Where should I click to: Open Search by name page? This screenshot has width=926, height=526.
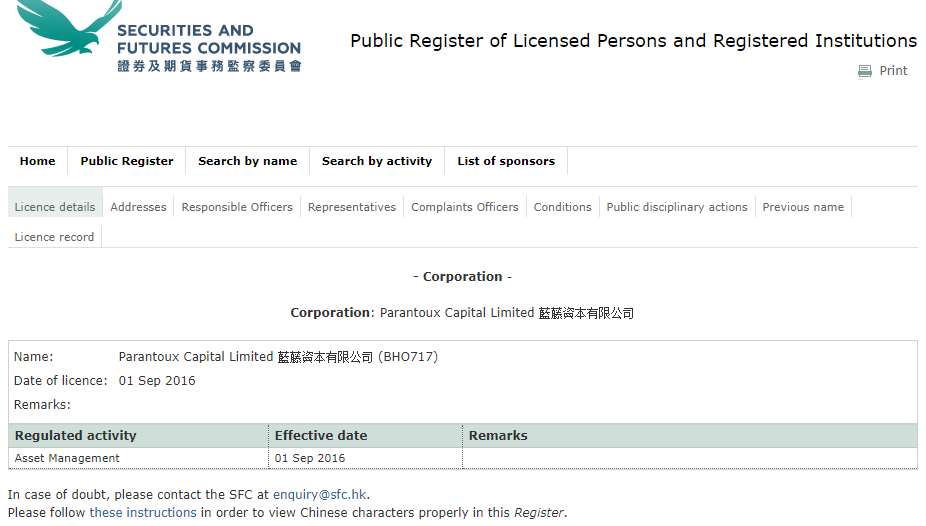click(247, 161)
